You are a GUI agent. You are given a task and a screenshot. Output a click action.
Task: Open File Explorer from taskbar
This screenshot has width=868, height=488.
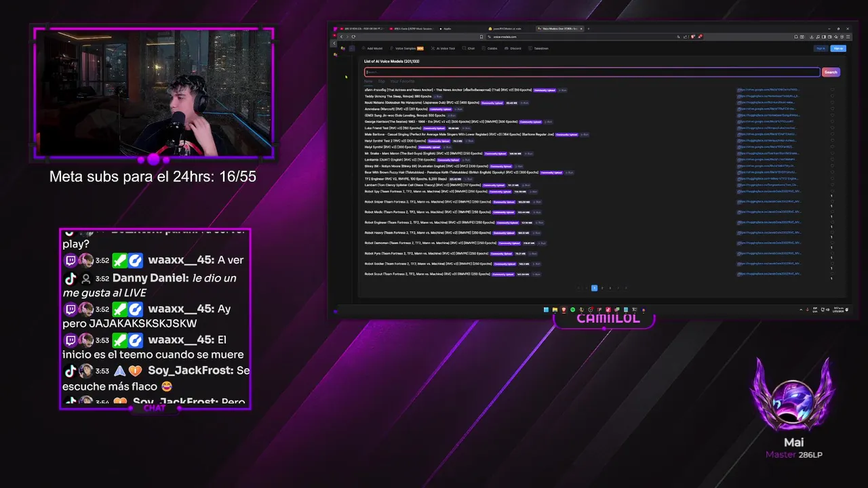point(554,310)
